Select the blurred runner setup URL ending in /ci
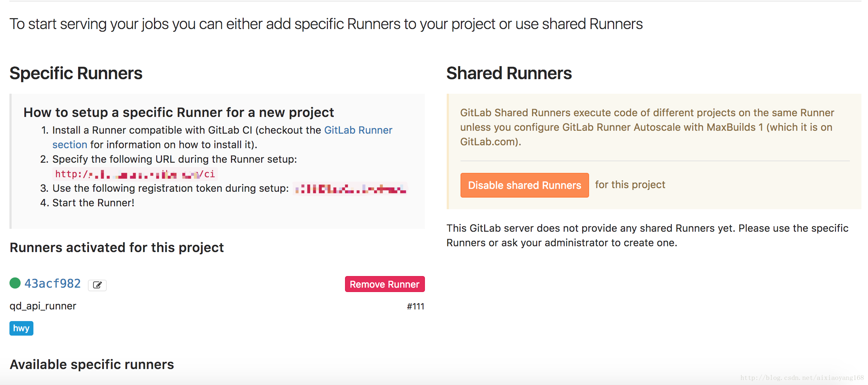 [x=135, y=174]
